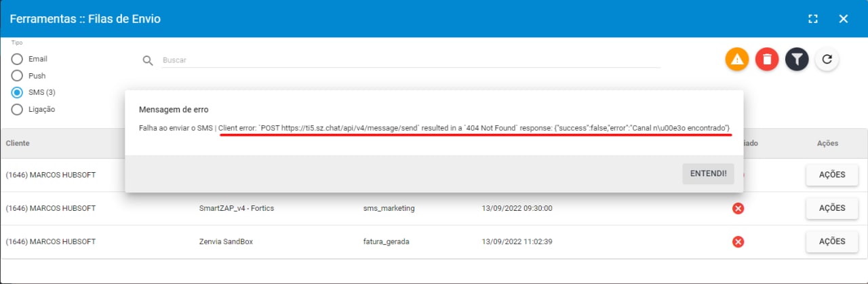Click the search magnifier icon

point(148,60)
